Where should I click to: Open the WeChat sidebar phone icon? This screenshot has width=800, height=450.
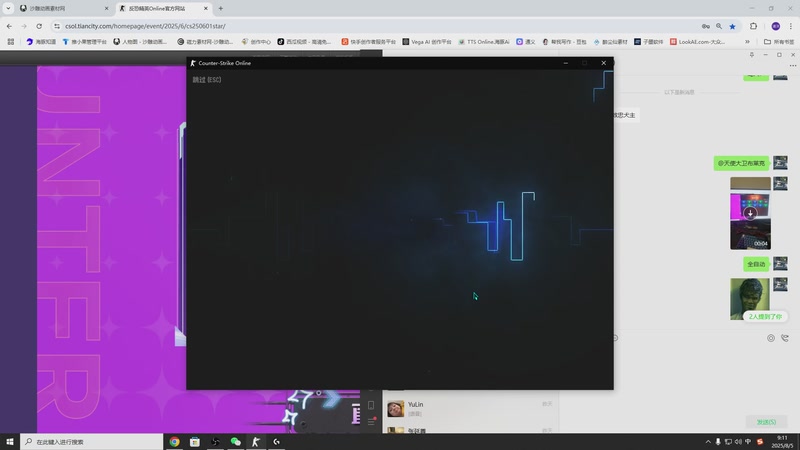(x=371, y=405)
